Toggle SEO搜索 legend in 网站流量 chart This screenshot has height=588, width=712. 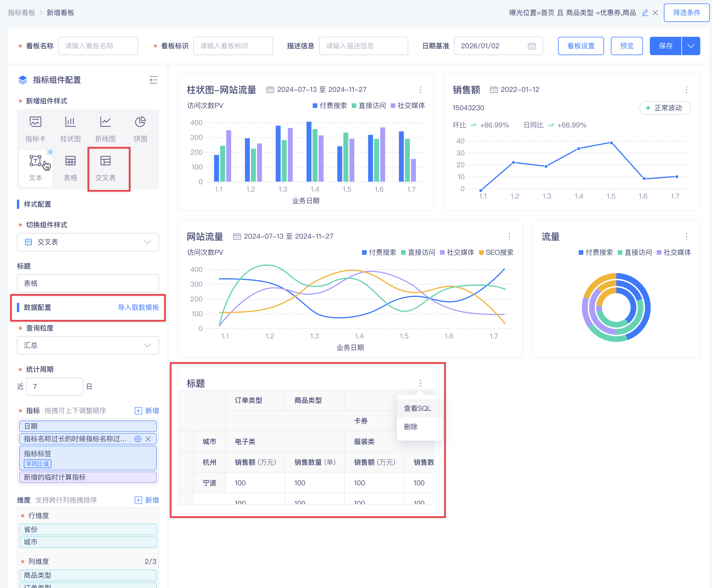pos(496,252)
